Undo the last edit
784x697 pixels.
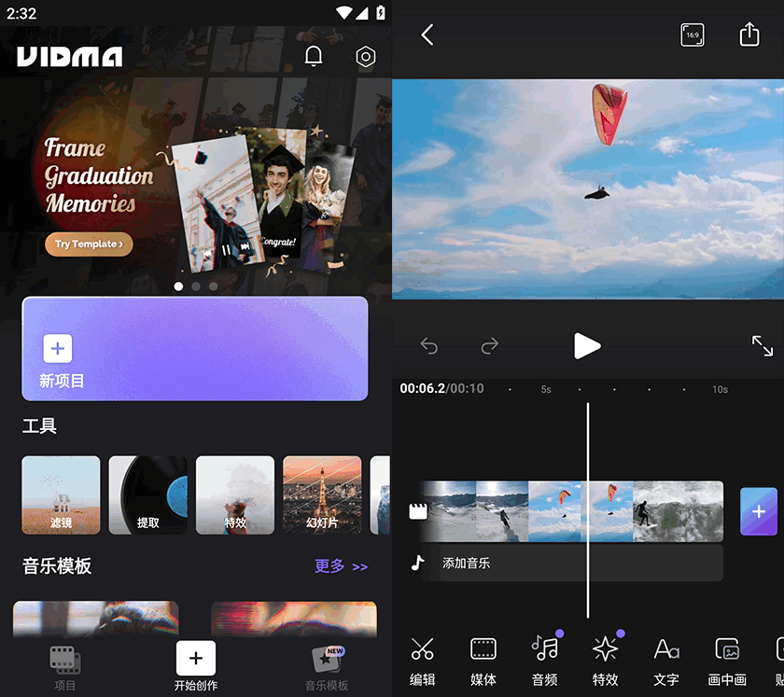pyautogui.click(x=429, y=346)
